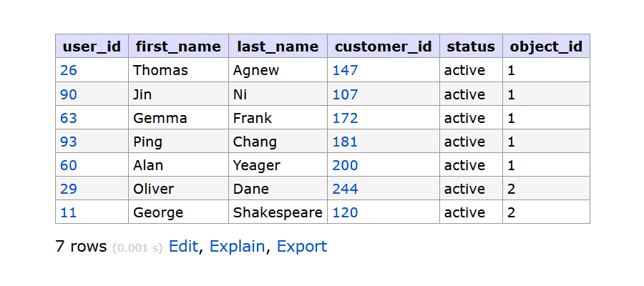Follow customer_id link 181
644x286 pixels.
pyautogui.click(x=345, y=142)
